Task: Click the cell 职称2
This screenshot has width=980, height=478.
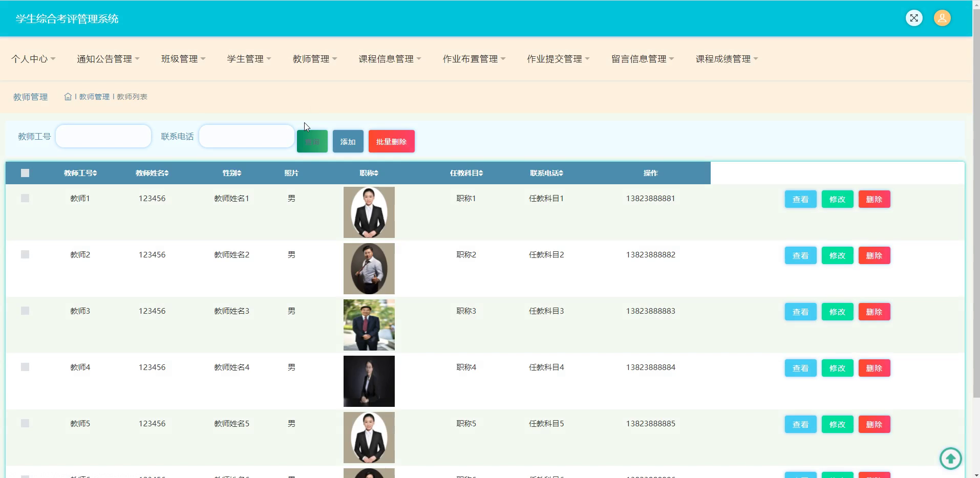Action: point(466,255)
